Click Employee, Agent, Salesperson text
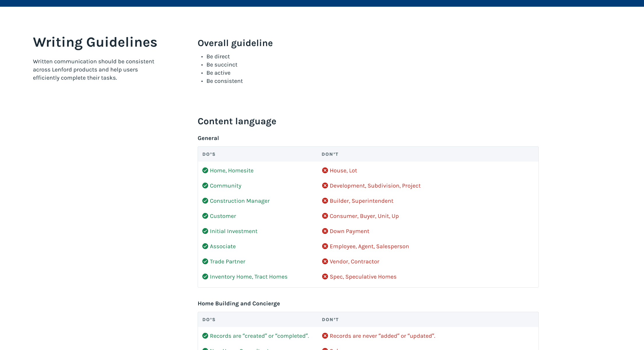 coord(369,246)
